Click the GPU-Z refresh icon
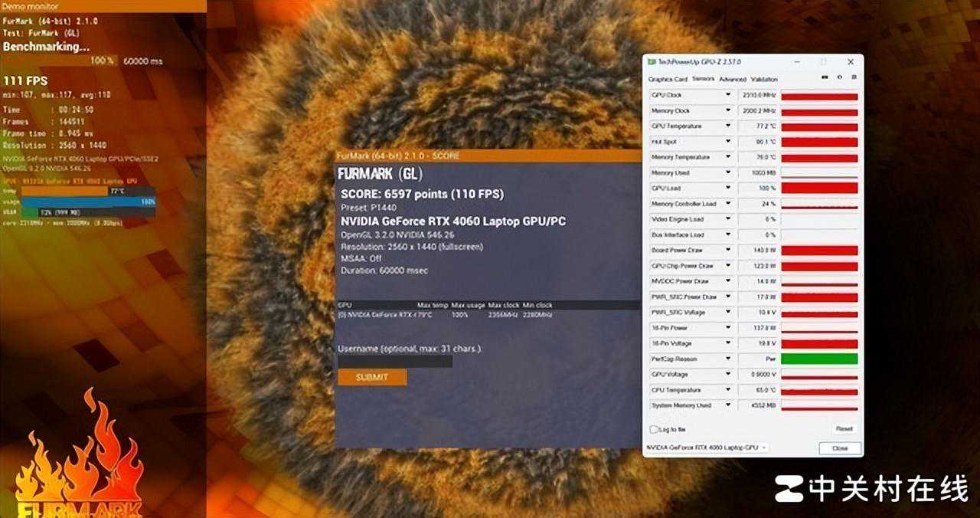 tap(840, 77)
